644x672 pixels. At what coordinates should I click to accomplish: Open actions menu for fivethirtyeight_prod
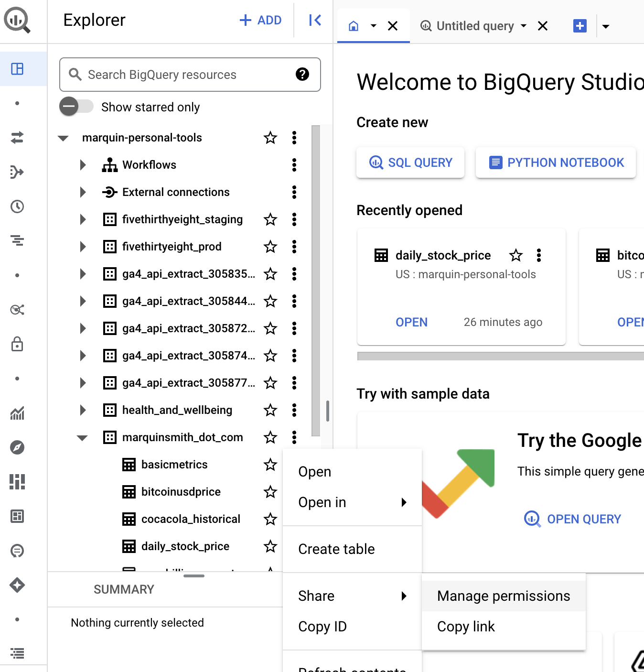[294, 247]
